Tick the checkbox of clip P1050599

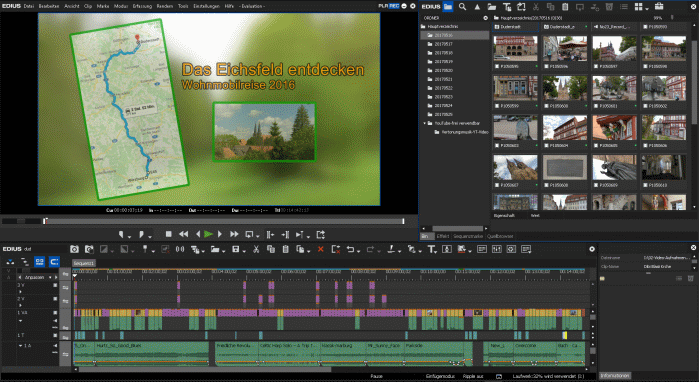tap(498, 106)
